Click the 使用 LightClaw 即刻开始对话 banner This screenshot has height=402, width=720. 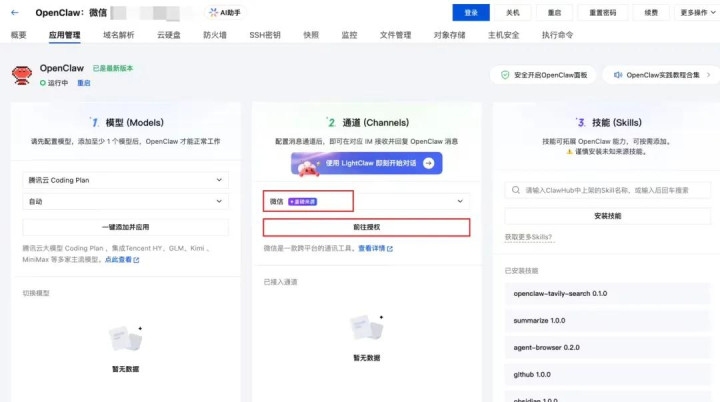tap(366, 163)
